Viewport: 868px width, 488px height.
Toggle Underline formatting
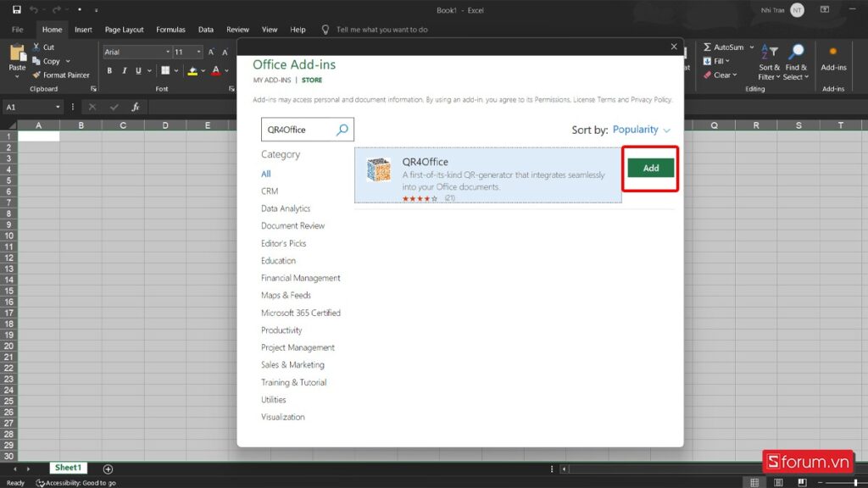click(138, 70)
